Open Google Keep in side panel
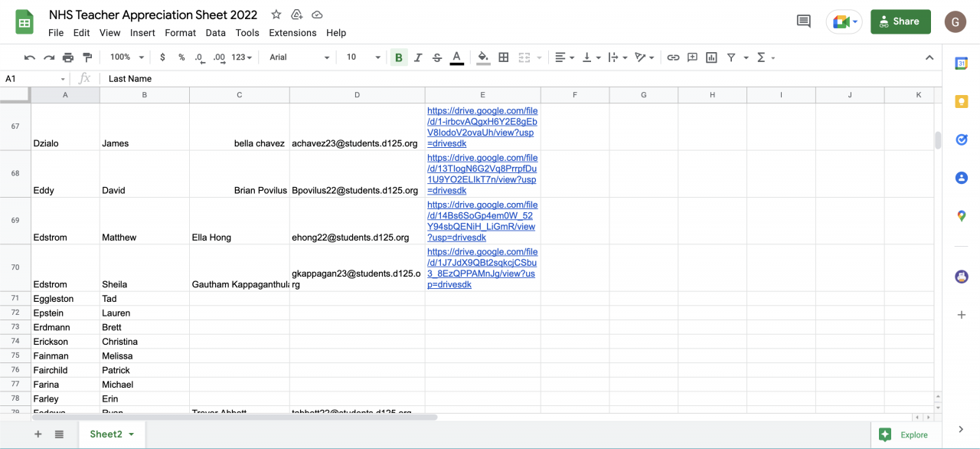980x449 pixels. 962,101
